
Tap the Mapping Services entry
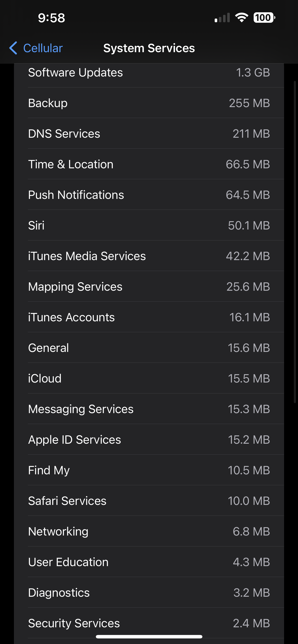(x=149, y=287)
